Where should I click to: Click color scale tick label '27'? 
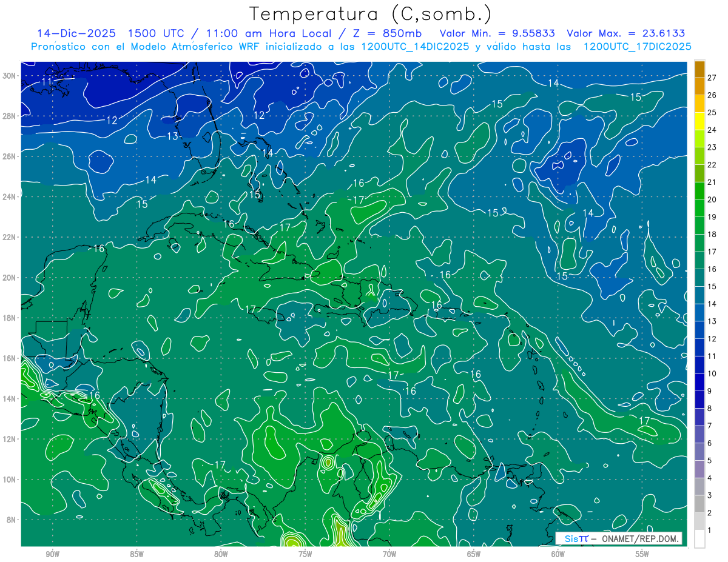(712, 77)
